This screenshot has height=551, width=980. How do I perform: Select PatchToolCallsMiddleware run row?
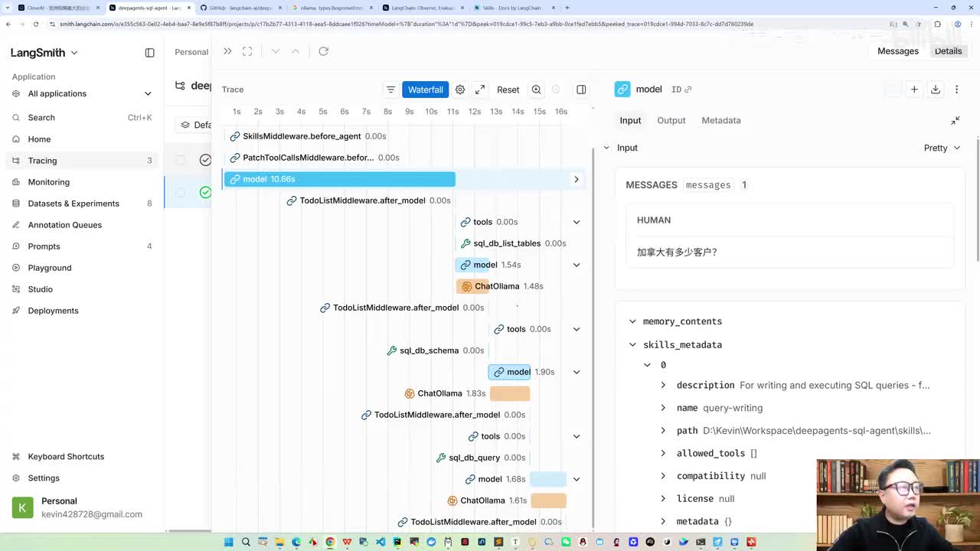315,158
